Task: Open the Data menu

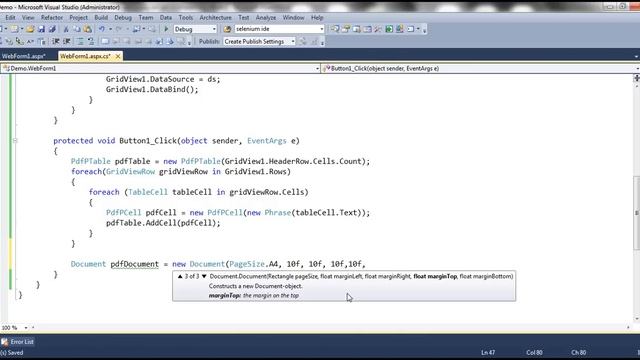Action: pyautogui.click(x=166, y=18)
